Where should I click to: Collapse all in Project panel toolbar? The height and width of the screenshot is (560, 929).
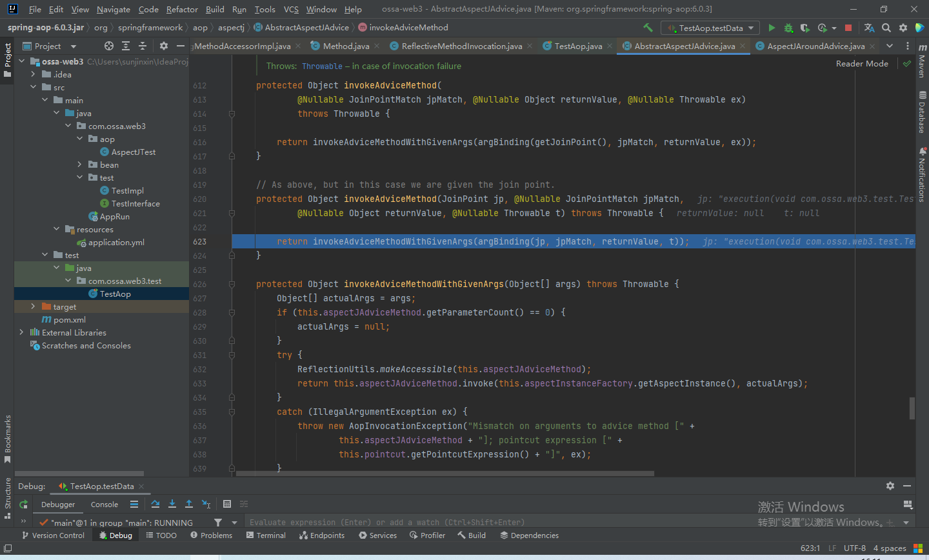[x=143, y=46]
